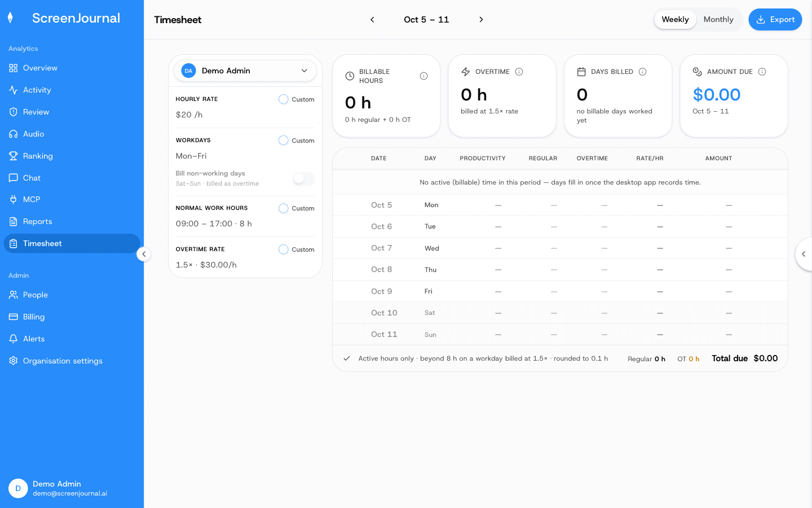This screenshot has height=508, width=812.
Task: Open Demo Admin profile at sidebar bottom
Action: [72, 488]
